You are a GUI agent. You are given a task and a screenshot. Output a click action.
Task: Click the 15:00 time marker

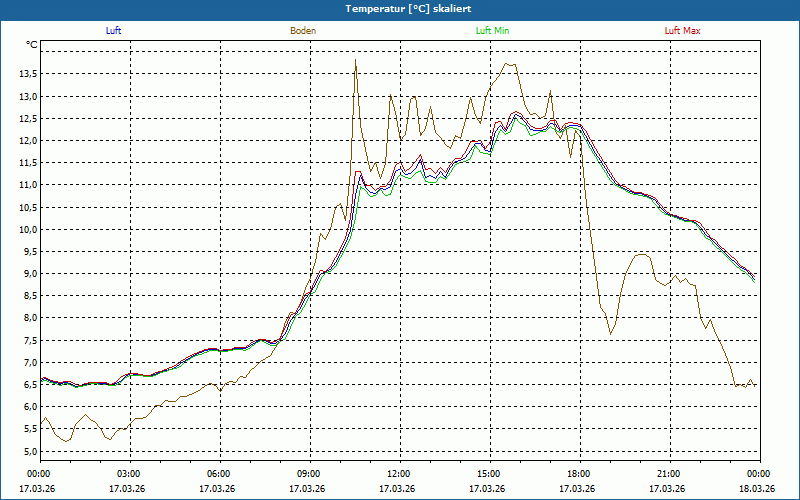pyautogui.click(x=489, y=474)
